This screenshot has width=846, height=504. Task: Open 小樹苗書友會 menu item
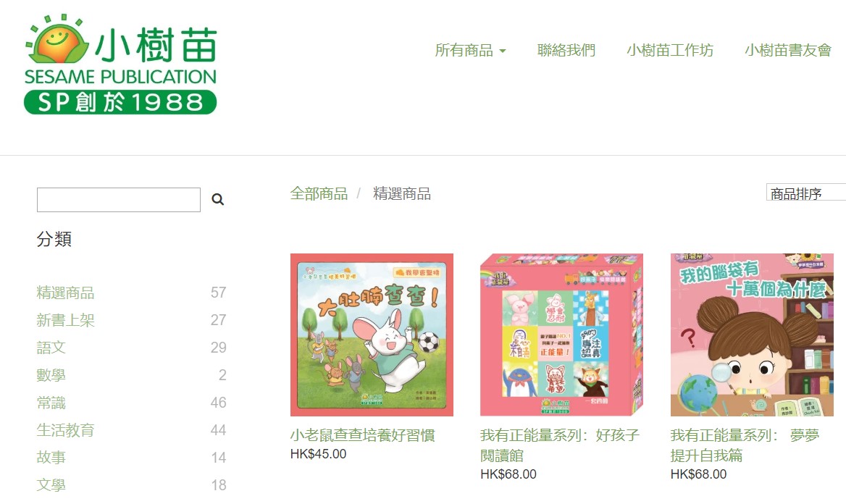[788, 50]
